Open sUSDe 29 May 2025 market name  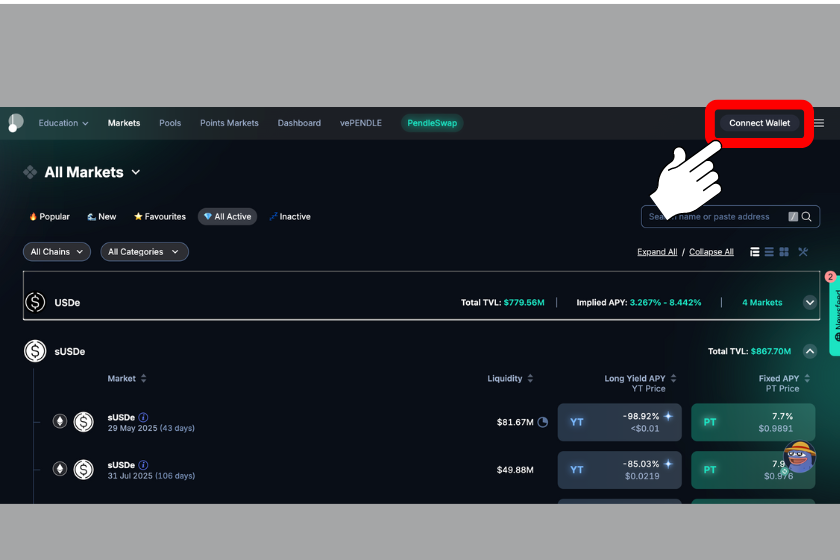121,417
